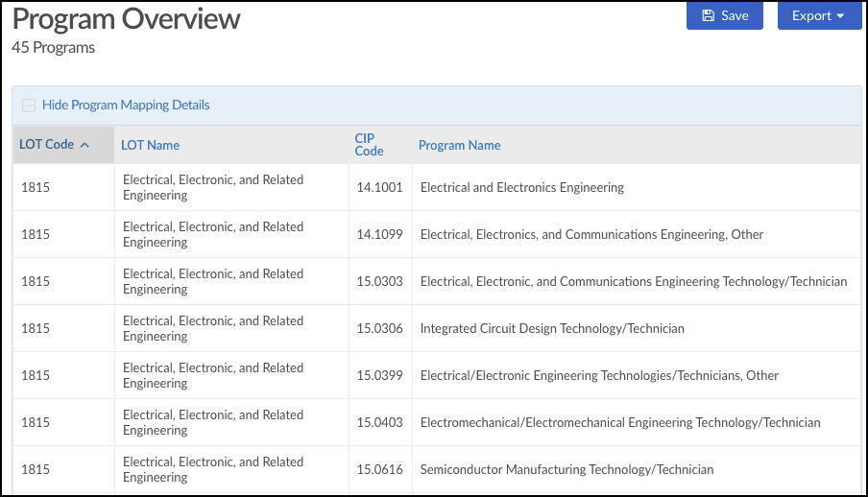The image size is (868, 497).
Task: Sort by Program Name column header
Action: [460, 145]
